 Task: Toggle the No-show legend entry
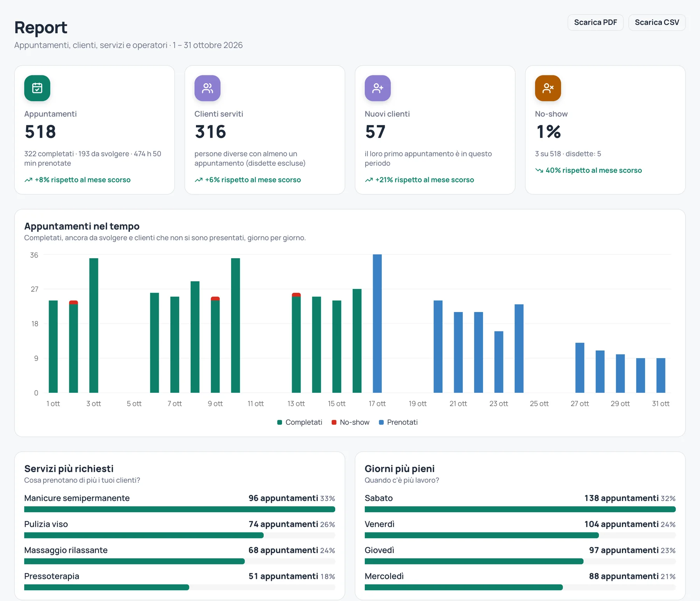tap(350, 422)
